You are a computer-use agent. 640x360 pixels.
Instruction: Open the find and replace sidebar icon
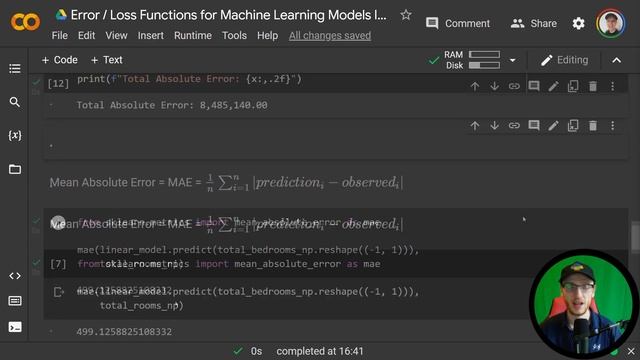(x=15, y=102)
